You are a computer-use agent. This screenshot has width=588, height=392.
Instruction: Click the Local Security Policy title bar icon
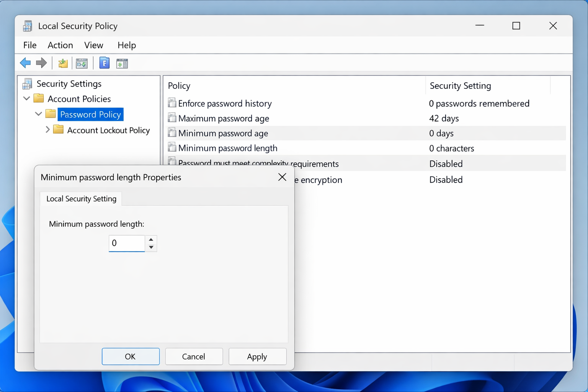click(28, 26)
